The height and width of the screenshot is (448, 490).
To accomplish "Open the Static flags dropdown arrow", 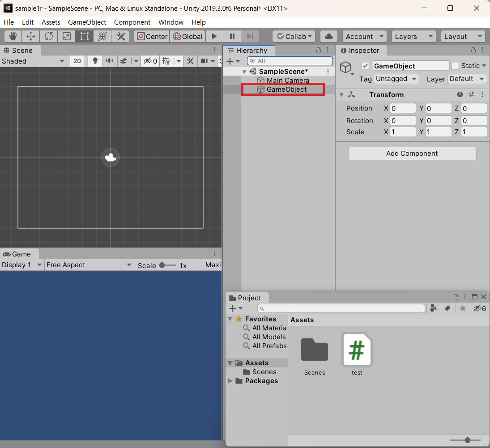I will coord(484,66).
